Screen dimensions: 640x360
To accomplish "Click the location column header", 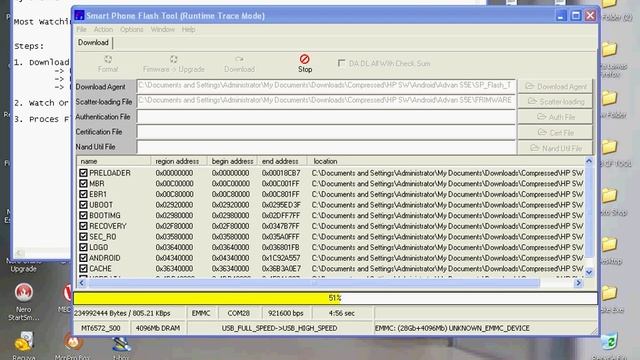I will (x=446, y=161).
